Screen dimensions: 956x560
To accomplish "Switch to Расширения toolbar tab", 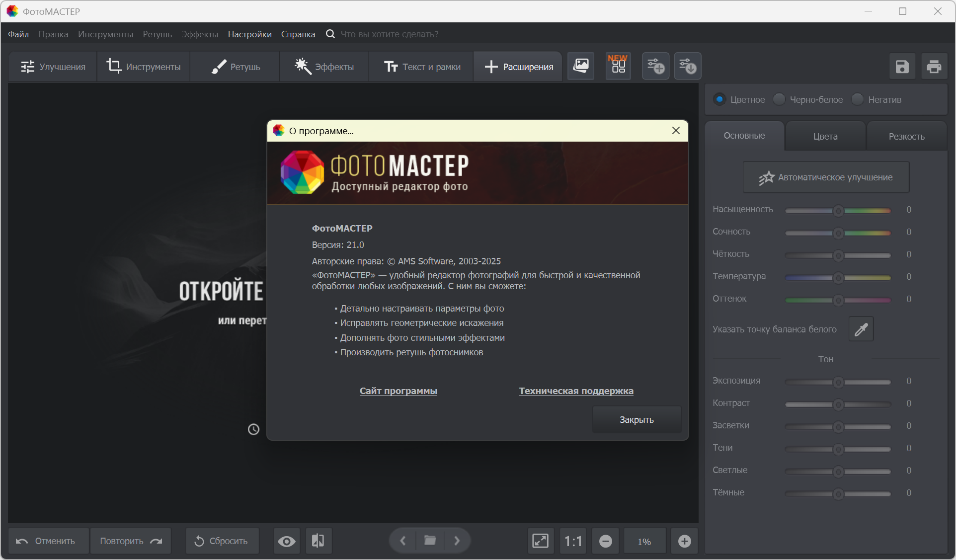I will [518, 67].
